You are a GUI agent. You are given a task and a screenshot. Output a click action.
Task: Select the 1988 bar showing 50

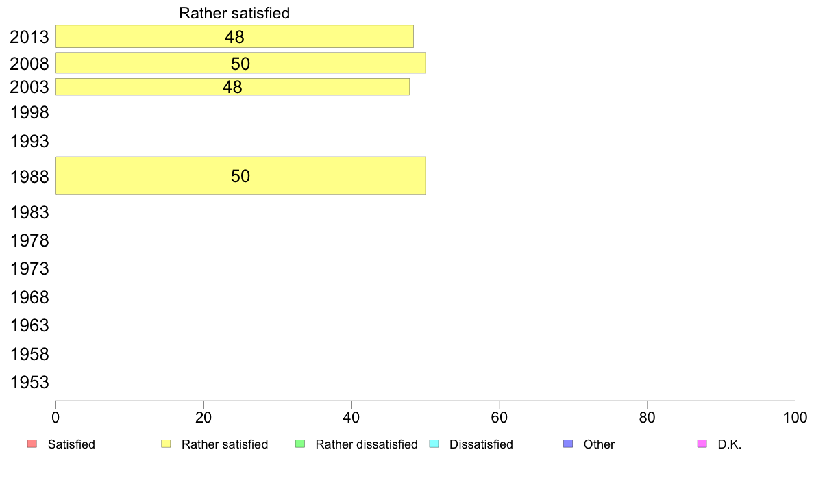click(x=241, y=176)
